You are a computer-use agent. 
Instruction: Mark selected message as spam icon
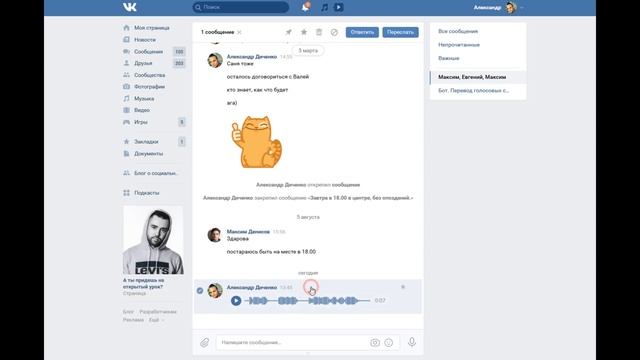pyautogui.click(x=334, y=32)
